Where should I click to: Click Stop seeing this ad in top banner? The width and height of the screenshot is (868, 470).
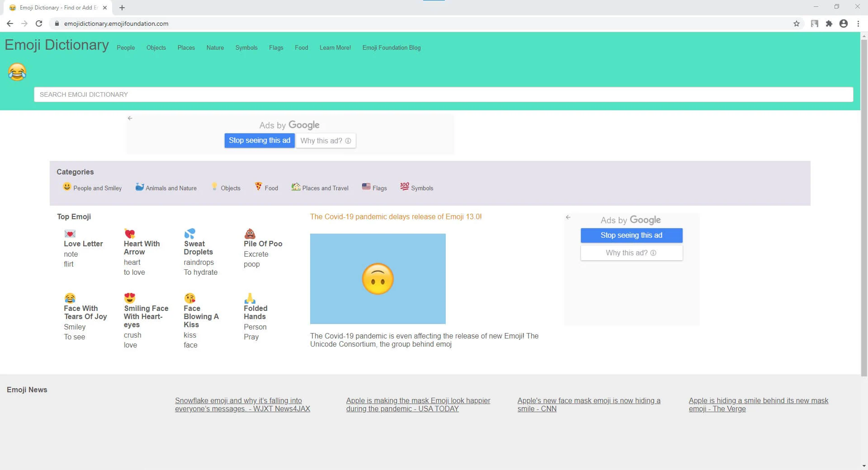259,141
